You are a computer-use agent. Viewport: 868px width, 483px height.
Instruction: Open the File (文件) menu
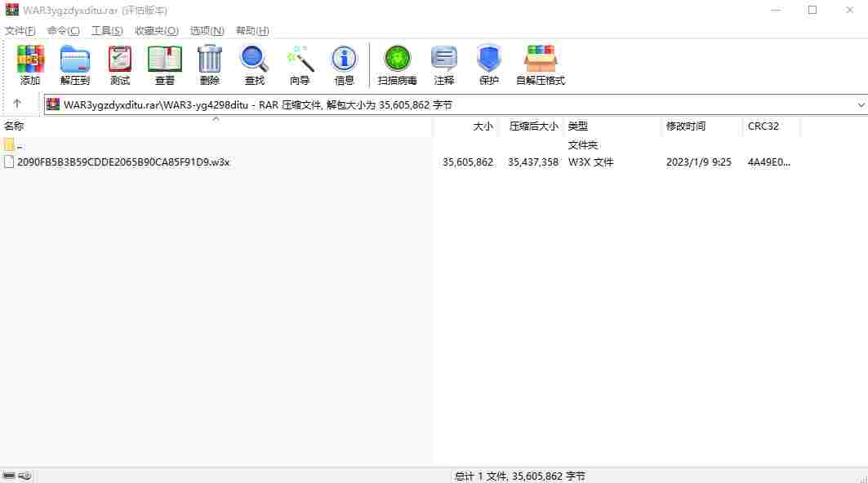20,31
